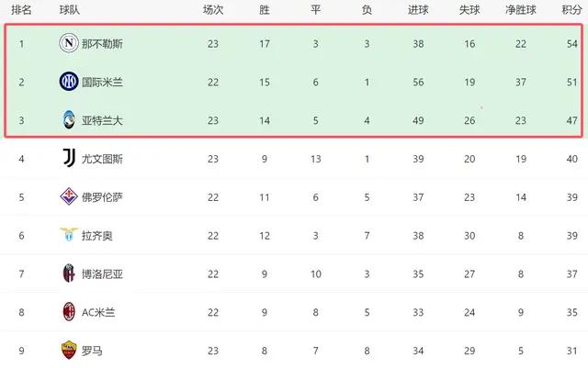Click the Juventus club logo
Viewport: 588px width, 368px height.
tap(69, 158)
